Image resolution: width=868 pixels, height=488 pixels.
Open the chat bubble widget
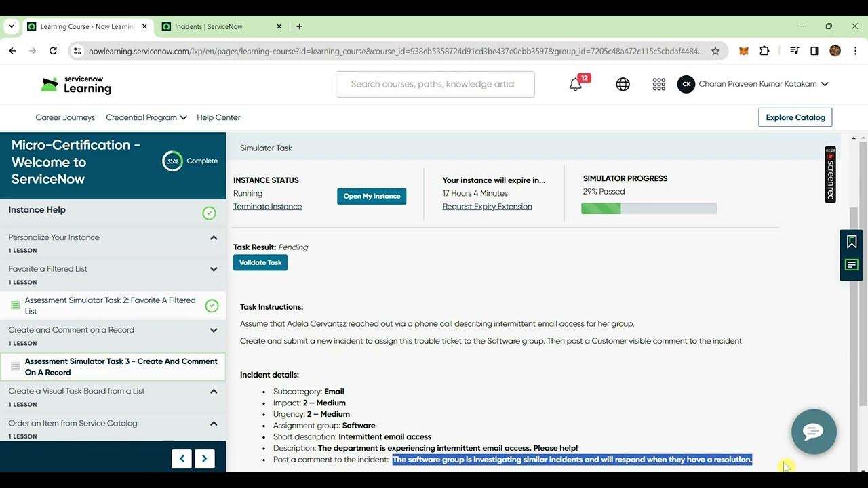[x=814, y=432]
